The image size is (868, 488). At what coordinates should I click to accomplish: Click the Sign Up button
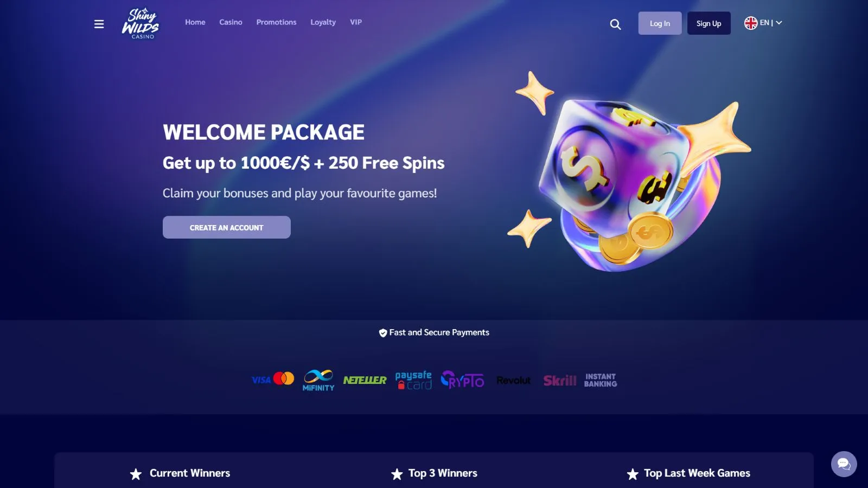[x=709, y=23]
